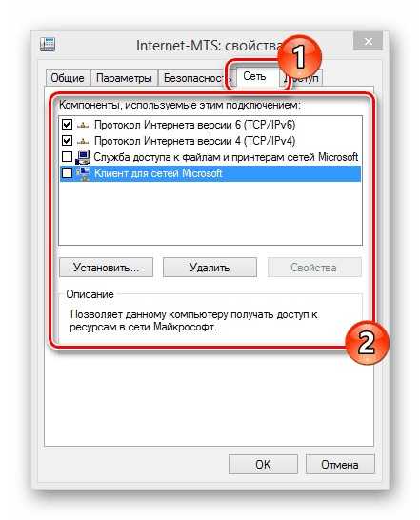Click the Клиент для сетей Microsoft icon

point(83,173)
